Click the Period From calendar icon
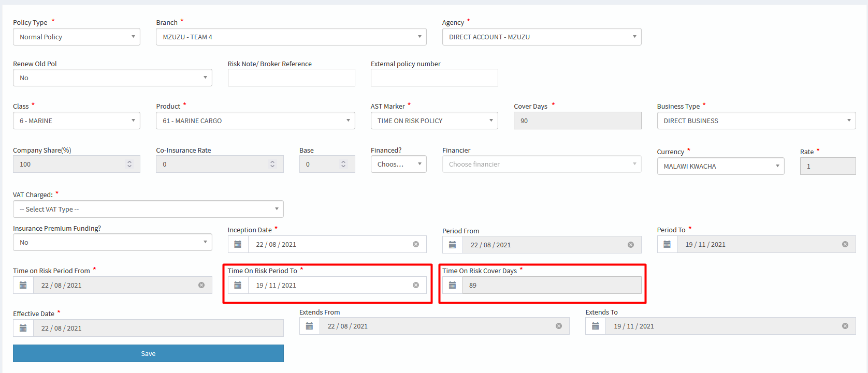Viewport: 868px width, 373px height. [452, 245]
